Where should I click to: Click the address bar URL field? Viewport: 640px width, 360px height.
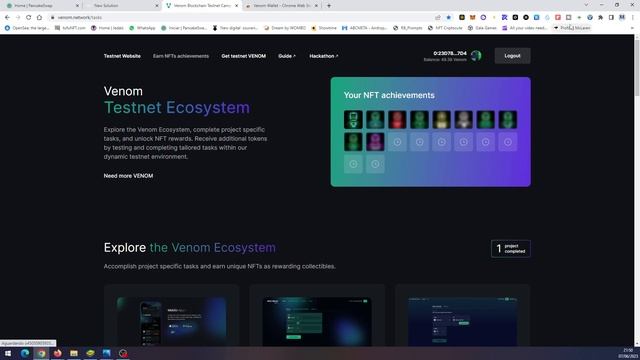[x=241, y=18]
